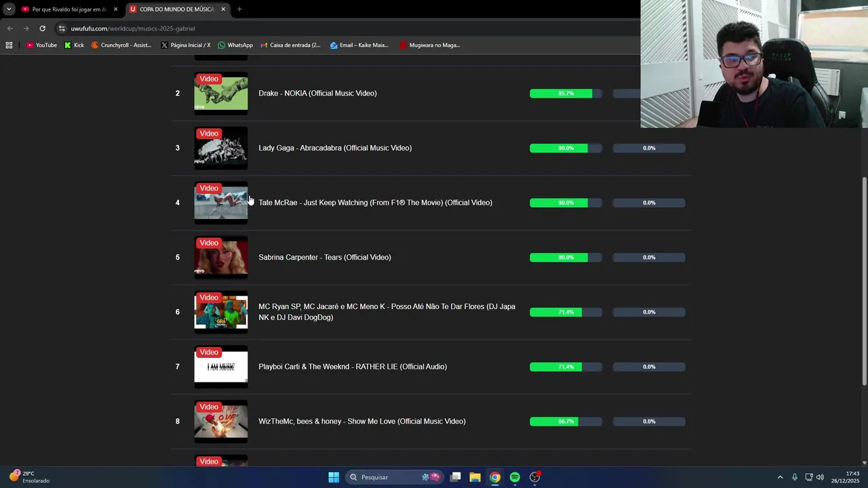Close the COPA DO MUNDO DE MÚSICA tab
Image resolution: width=868 pixels, height=488 pixels.
click(x=223, y=9)
